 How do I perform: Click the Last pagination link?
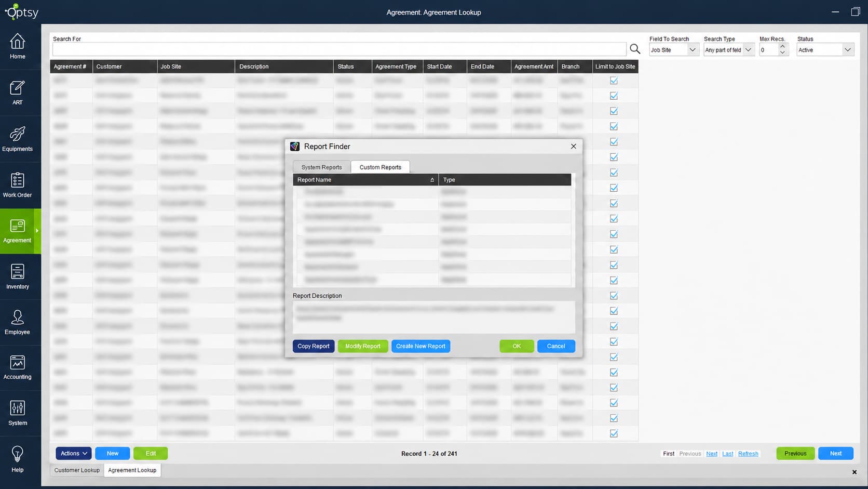point(728,454)
